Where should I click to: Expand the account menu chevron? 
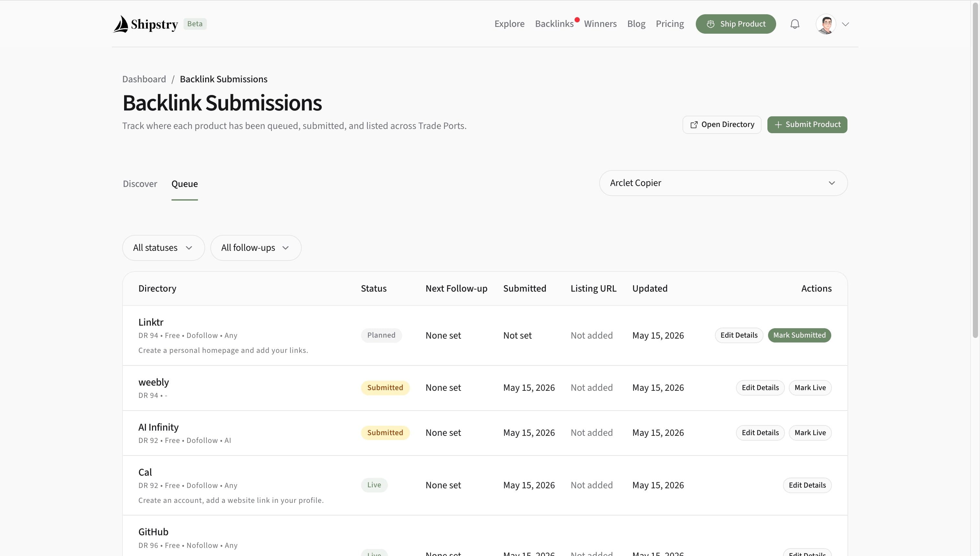point(845,24)
